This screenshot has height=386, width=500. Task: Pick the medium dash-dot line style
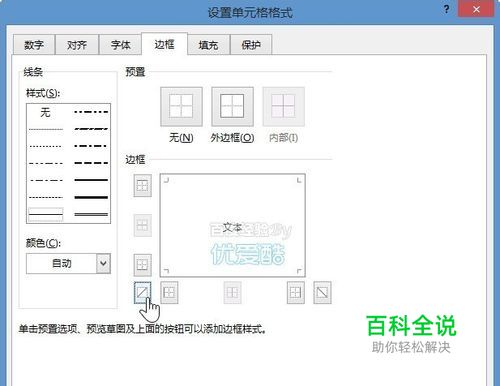pyautogui.click(x=91, y=146)
